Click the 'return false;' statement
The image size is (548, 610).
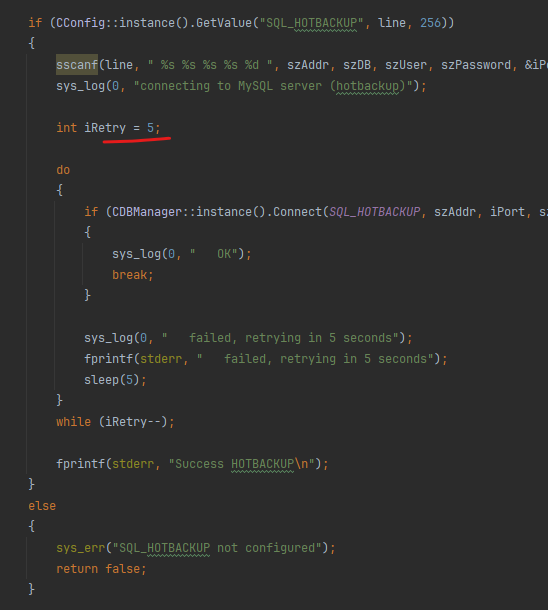(101, 569)
